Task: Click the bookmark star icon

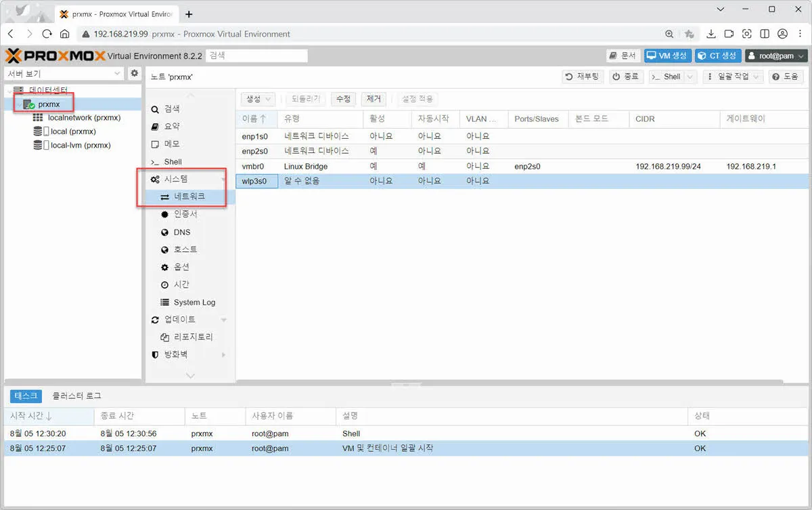Action: [689, 34]
